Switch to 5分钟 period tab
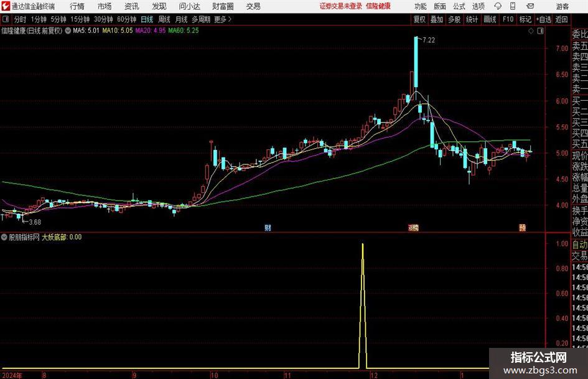This screenshot has width=588, height=379. (58, 19)
